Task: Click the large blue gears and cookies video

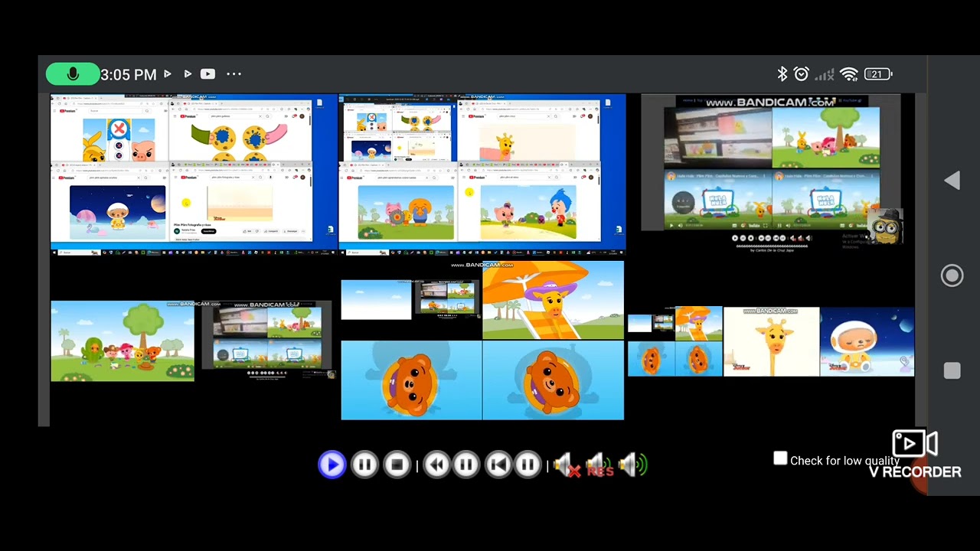Action: (x=239, y=142)
